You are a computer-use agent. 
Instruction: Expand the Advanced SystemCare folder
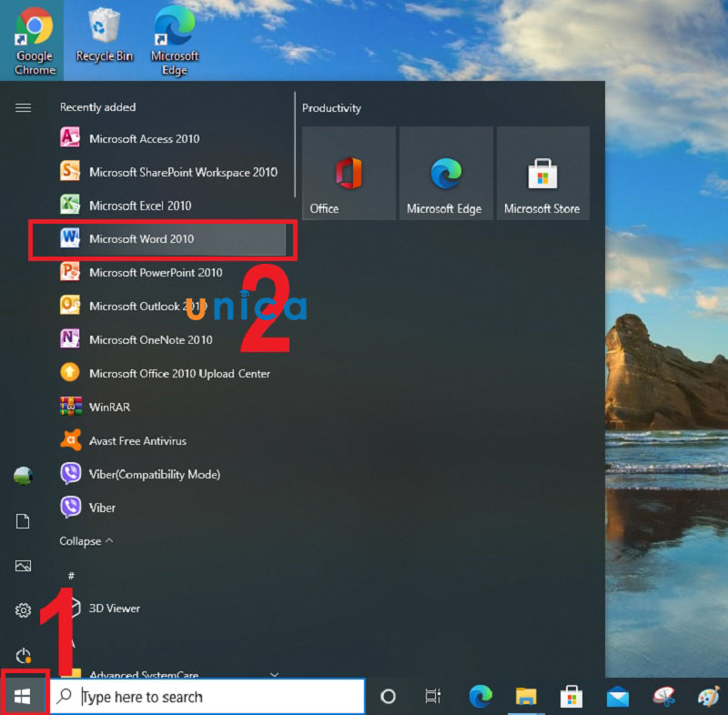pyautogui.click(x=274, y=674)
